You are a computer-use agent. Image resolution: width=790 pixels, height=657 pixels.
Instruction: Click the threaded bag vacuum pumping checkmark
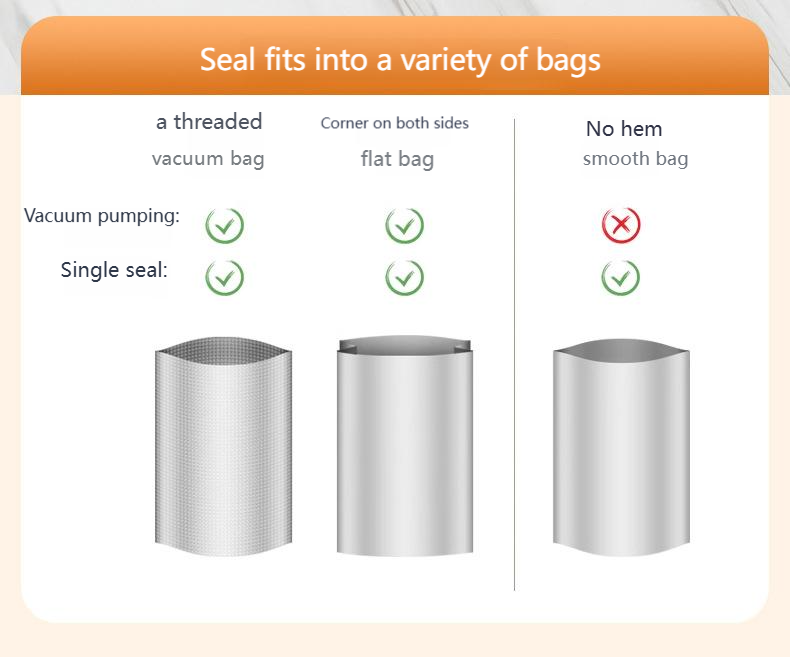click(x=225, y=225)
